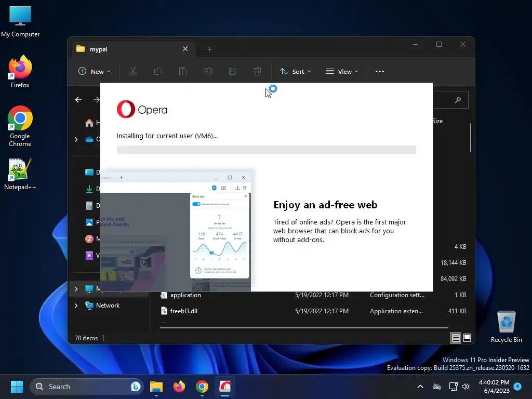
Task: Click the Rename icon in Explorer toolbar
Action: pos(208,71)
